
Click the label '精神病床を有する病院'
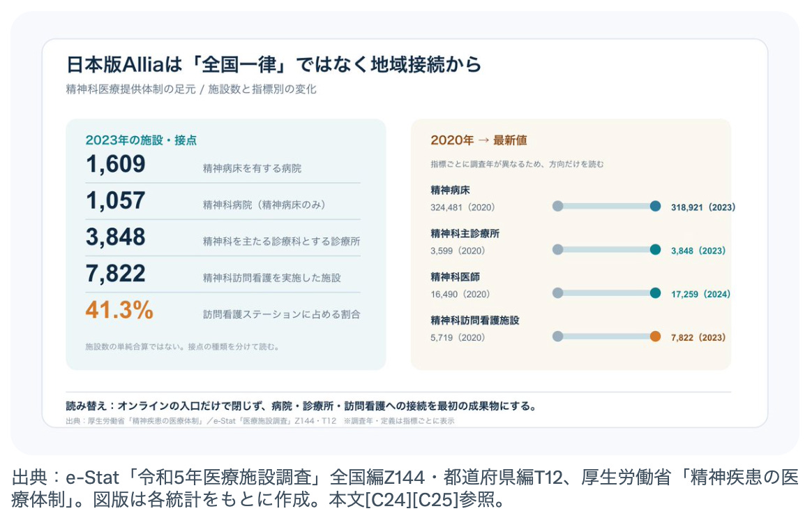point(253,168)
